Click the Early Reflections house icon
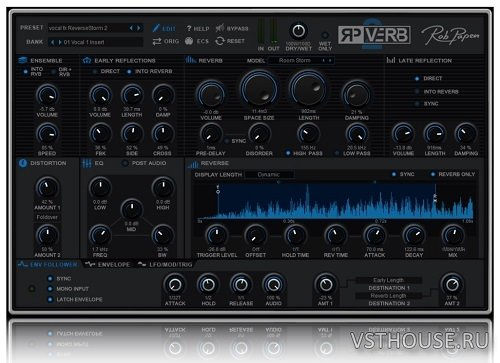 87,60
